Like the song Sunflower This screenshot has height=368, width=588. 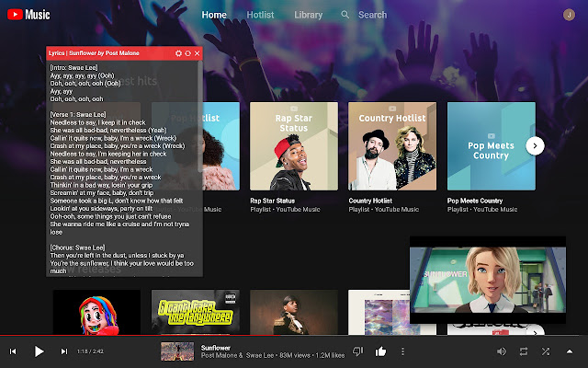click(x=380, y=351)
